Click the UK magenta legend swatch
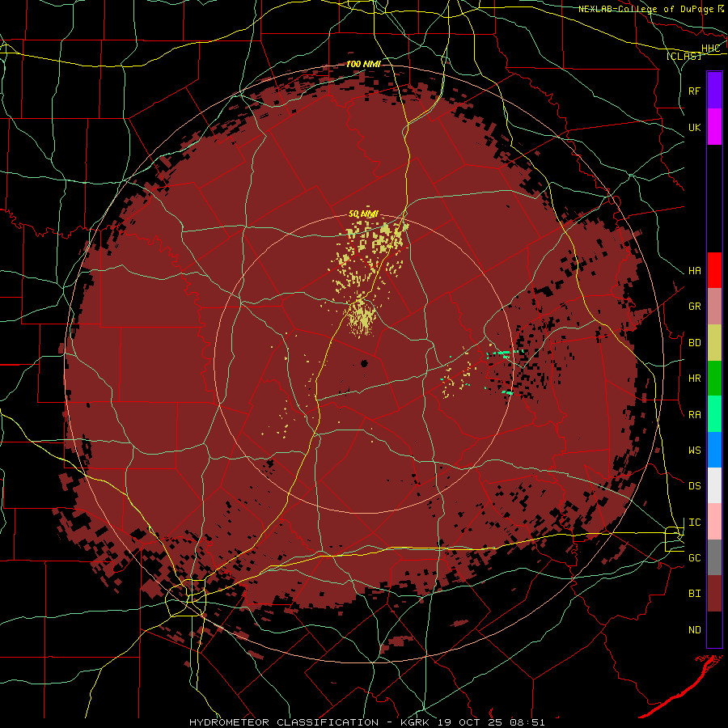The image size is (728, 728). 714,127
